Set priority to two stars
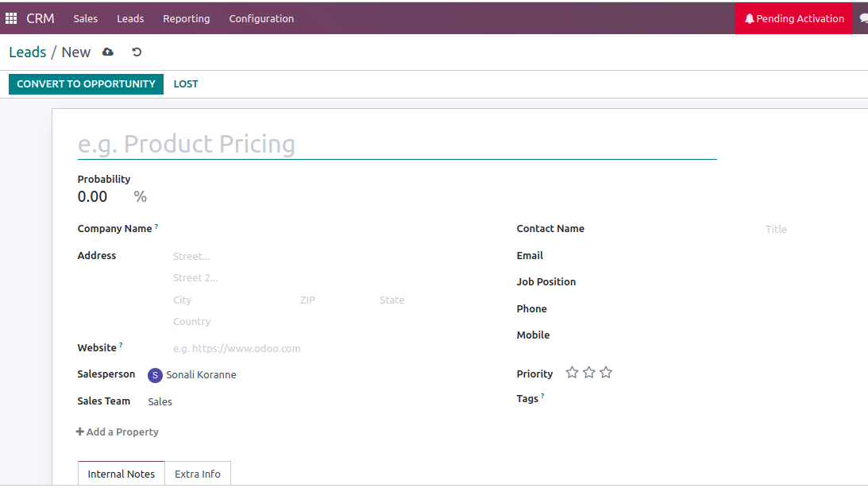The width and height of the screenshot is (868, 488). (x=588, y=373)
